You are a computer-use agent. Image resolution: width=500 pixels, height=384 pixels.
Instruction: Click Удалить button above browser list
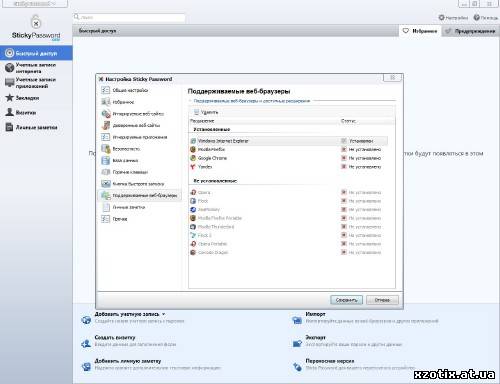tap(206, 112)
